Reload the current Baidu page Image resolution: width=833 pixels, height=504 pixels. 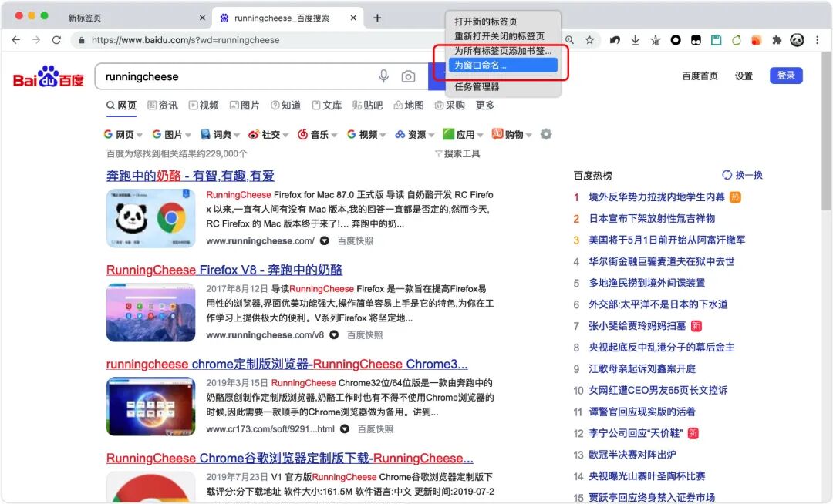click(x=56, y=40)
